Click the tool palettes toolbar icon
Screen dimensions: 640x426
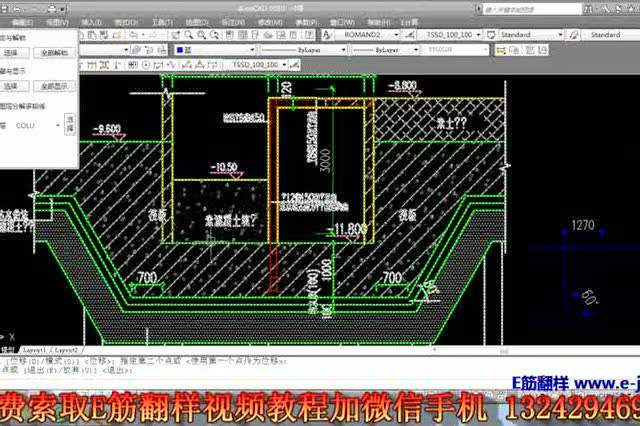click(x=255, y=35)
